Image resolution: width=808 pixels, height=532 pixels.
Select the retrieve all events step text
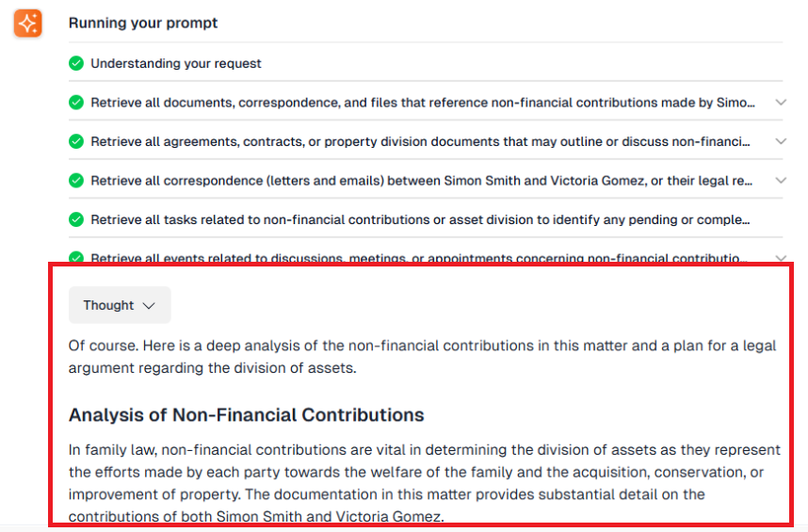420,258
